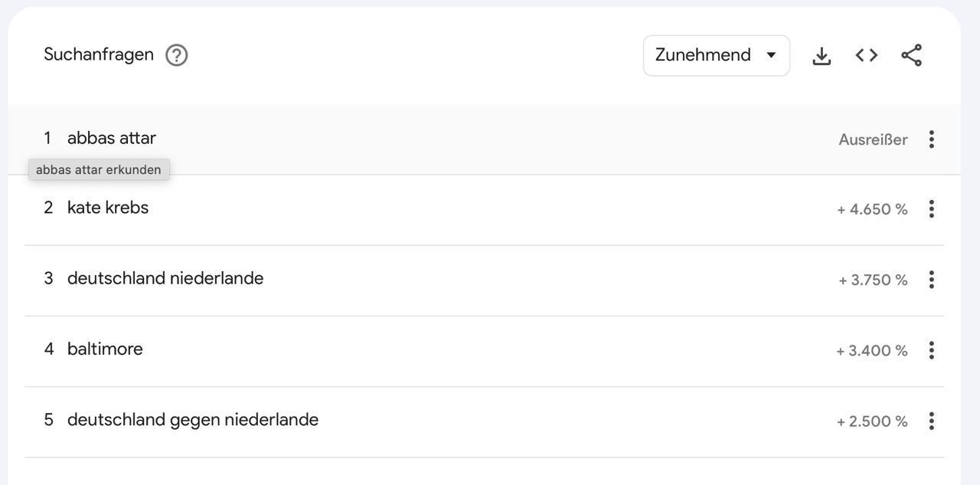The height and width of the screenshot is (485, 980).
Task: Download the search queries as CSV
Action: (x=822, y=55)
